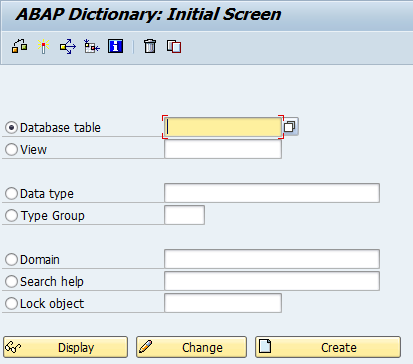Image resolution: width=413 pixels, height=364 pixels.
Task: Click the Check object toolbar icon
Action: pos(20,46)
